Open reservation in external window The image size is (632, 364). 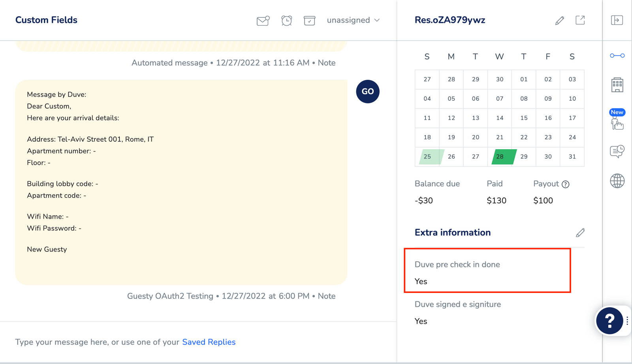[580, 20]
